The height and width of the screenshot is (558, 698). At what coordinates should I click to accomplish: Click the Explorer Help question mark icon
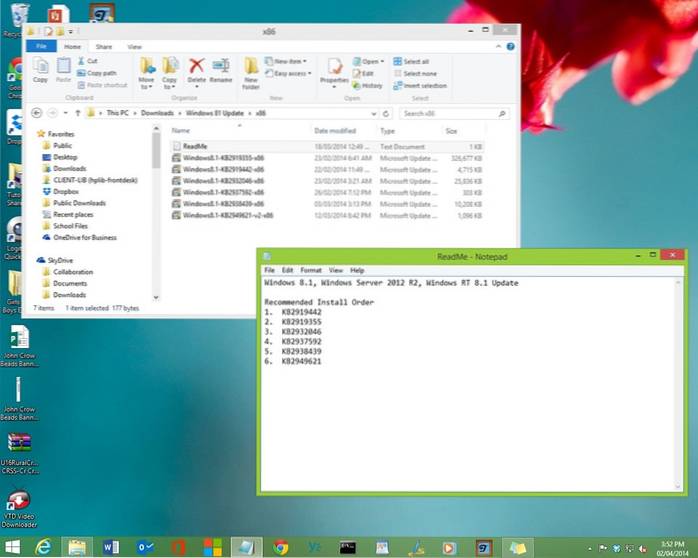(x=511, y=46)
